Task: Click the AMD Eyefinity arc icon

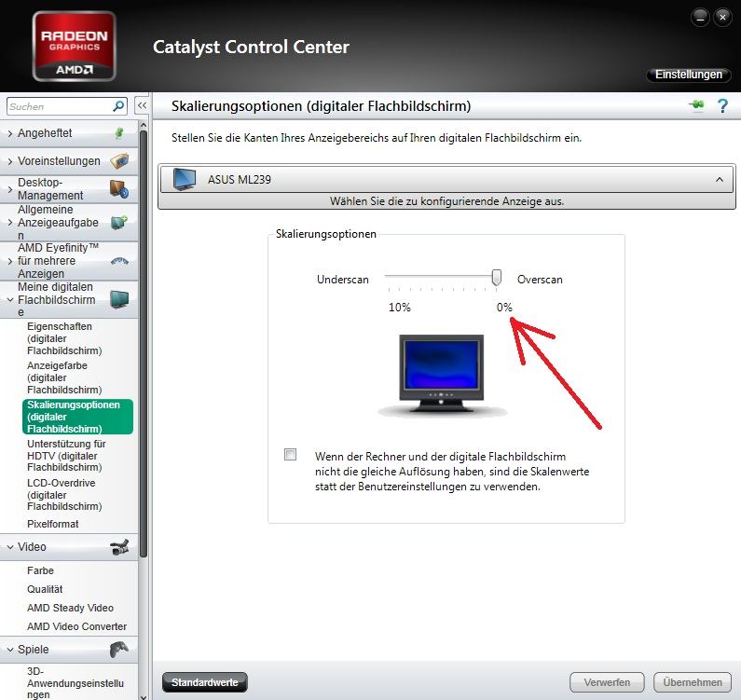Action: [119, 260]
